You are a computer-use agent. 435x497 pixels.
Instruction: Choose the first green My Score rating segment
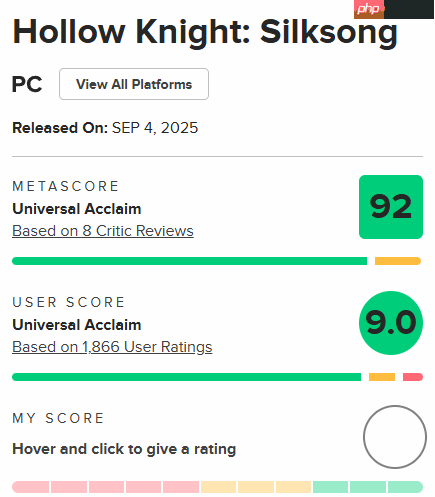[330, 487]
